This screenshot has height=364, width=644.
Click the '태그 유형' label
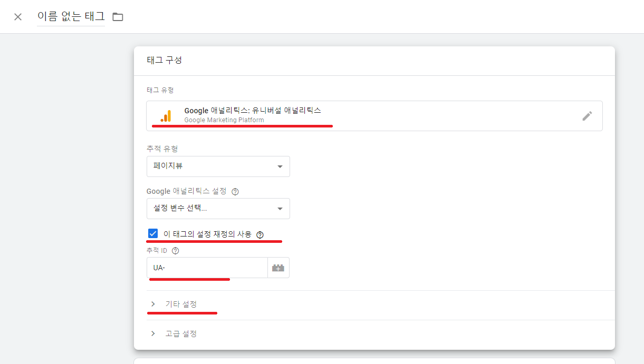pyautogui.click(x=160, y=90)
